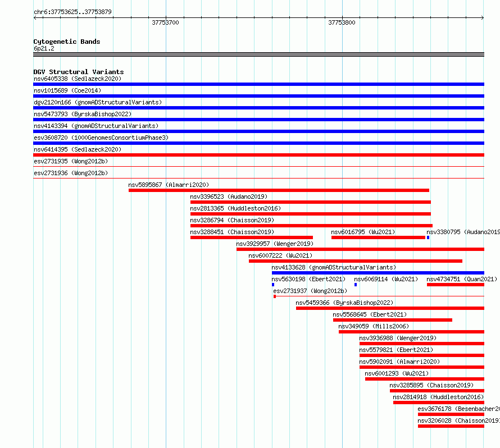
Task: Click the red bar under nsv5459366 (ByrskaBishop2022)
Action: 390,308
